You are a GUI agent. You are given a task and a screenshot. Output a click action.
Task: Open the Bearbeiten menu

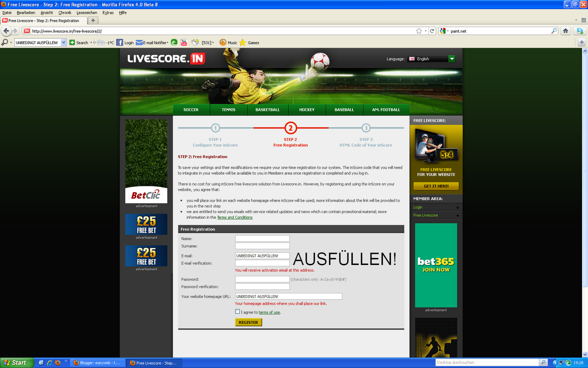26,13
